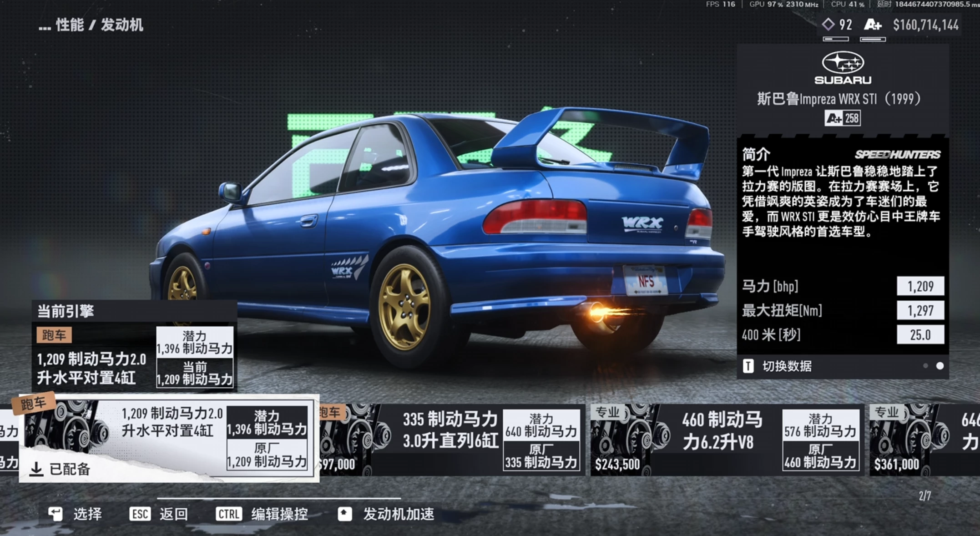Click the 跑车 tag in current engine panel
Image resolution: width=980 pixels, height=536 pixels.
[54, 335]
